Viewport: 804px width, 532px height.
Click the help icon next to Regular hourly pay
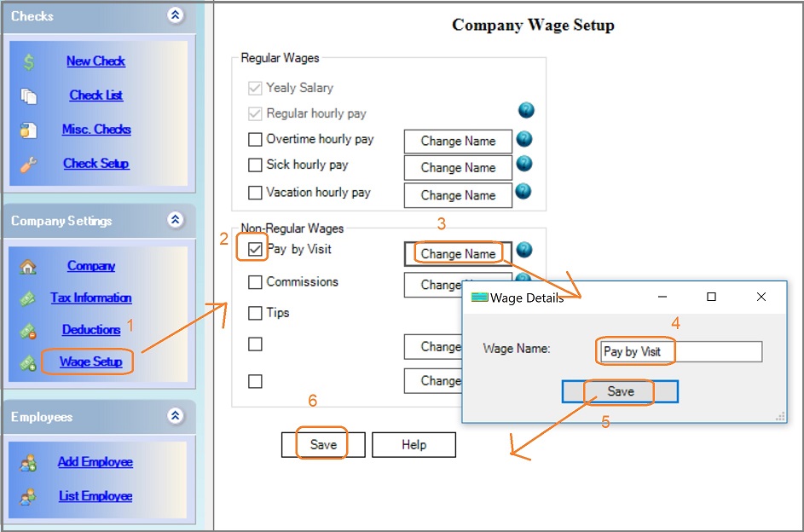[x=526, y=111]
